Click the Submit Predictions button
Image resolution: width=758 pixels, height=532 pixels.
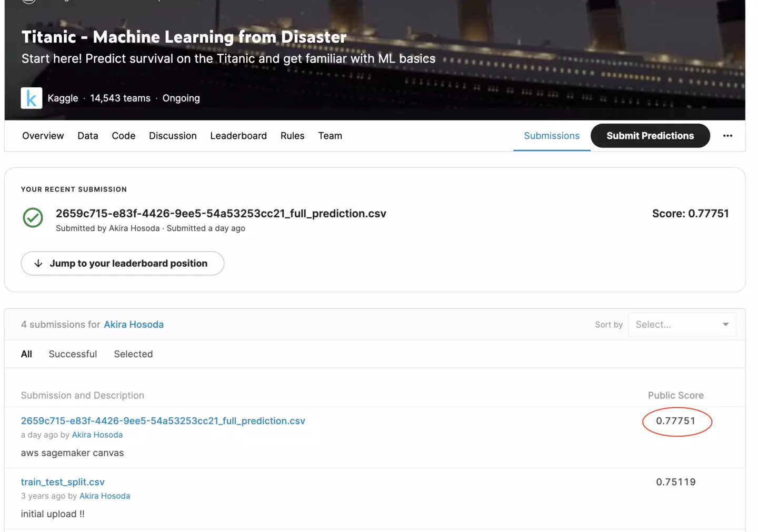point(650,136)
